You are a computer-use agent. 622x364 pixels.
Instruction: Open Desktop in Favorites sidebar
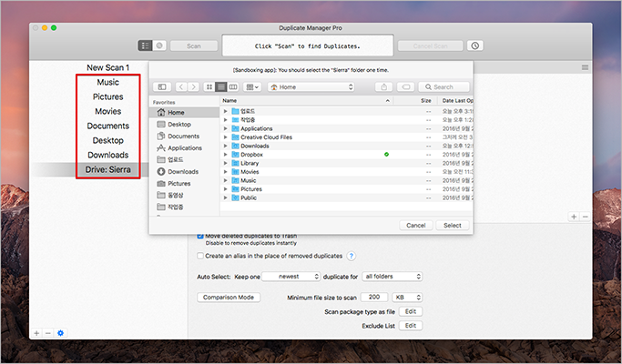click(184, 125)
